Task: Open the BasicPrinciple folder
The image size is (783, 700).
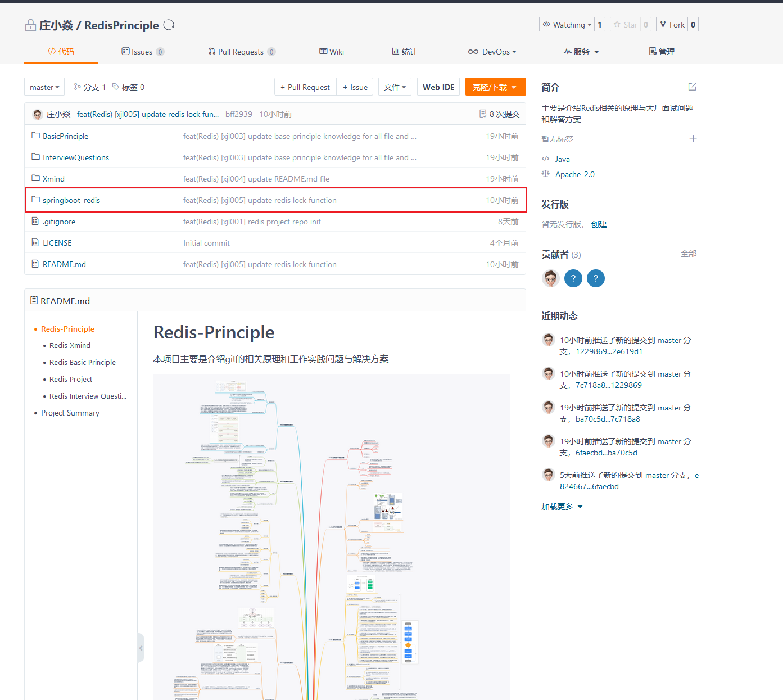Action: [65, 136]
